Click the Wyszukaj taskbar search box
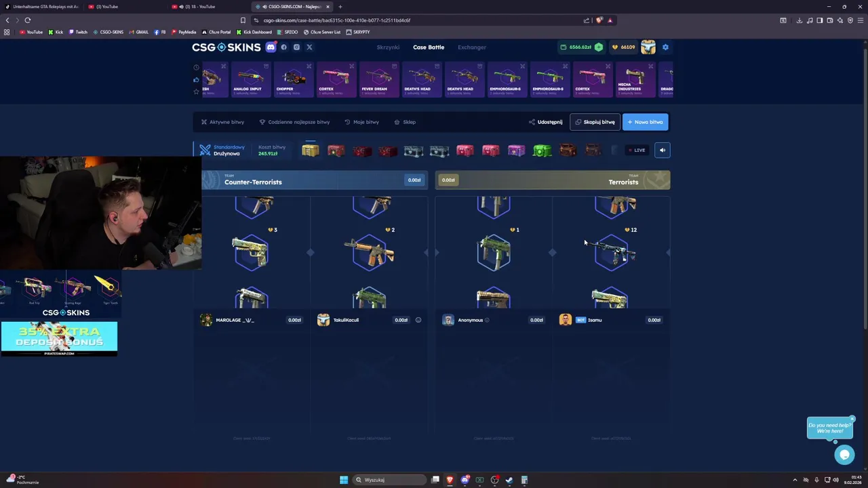Image resolution: width=868 pixels, height=488 pixels. [x=390, y=480]
